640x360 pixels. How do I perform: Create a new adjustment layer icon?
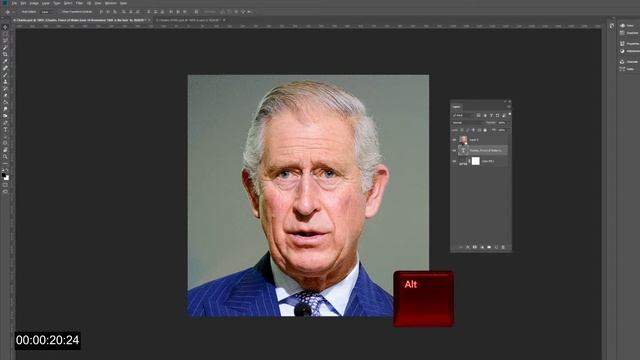tap(482, 247)
